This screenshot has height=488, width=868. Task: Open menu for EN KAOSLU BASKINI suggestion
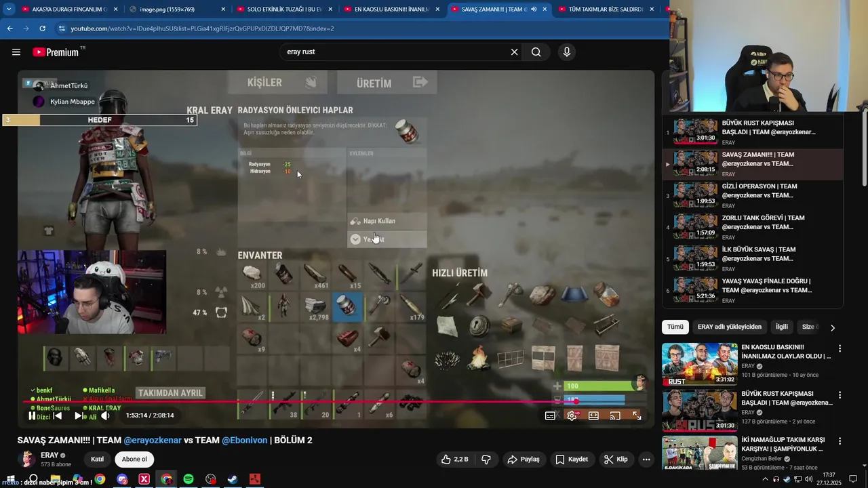click(x=840, y=349)
